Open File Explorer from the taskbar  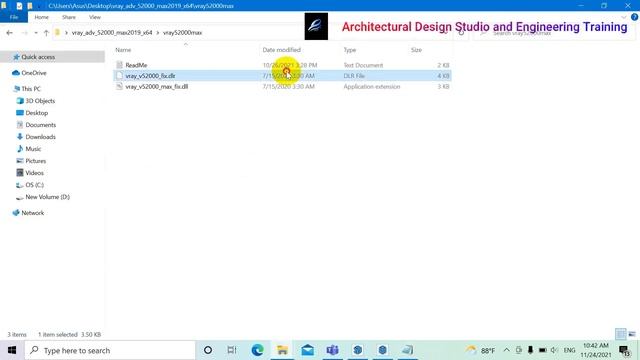pos(282,350)
